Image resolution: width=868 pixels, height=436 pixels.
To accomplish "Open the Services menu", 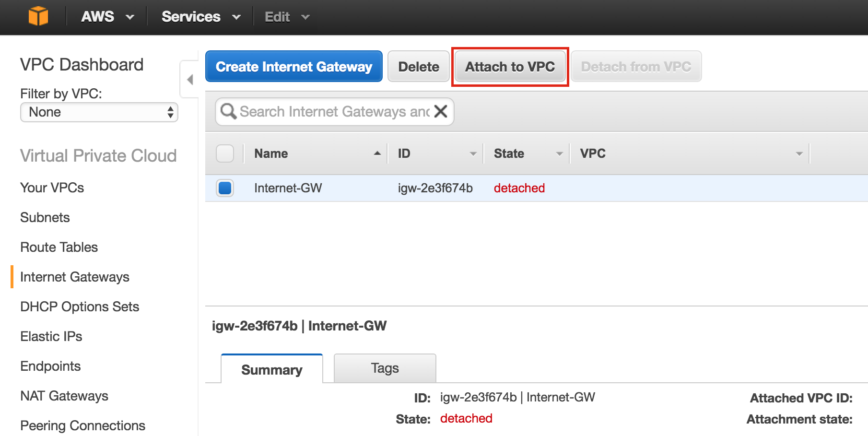I will pyautogui.click(x=201, y=17).
